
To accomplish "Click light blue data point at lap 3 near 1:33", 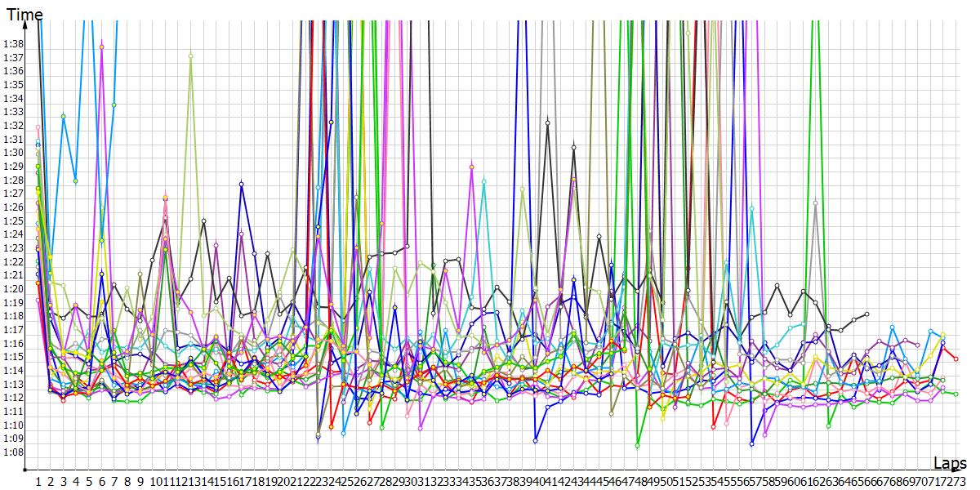I will click(63, 116).
